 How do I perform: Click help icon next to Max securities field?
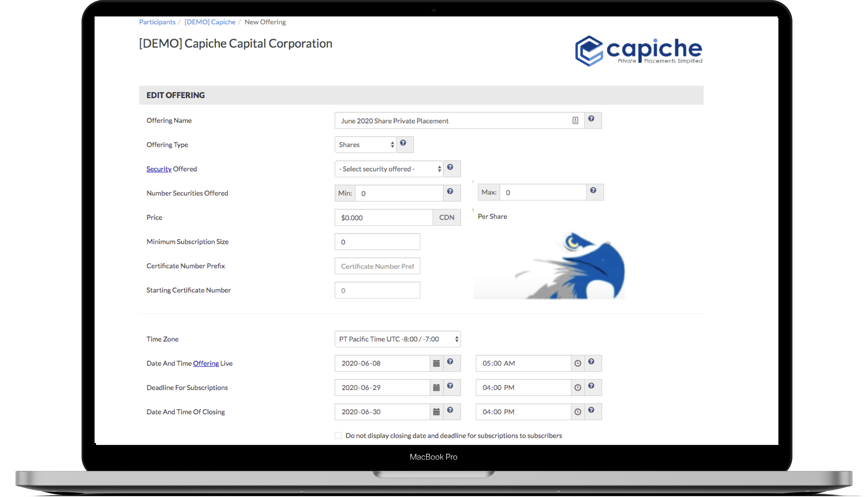[593, 190]
